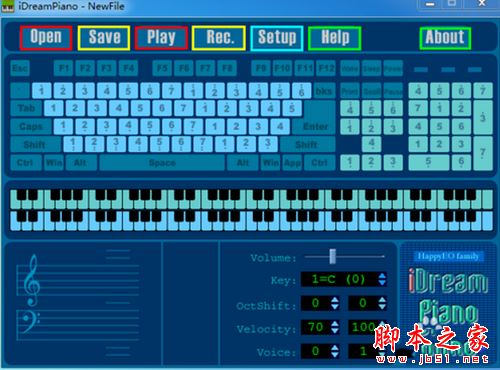This screenshot has height=370, width=500.
Task: Click the App key on the virtual keyboard
Action: pyautogui.click(x=292, y=163)
